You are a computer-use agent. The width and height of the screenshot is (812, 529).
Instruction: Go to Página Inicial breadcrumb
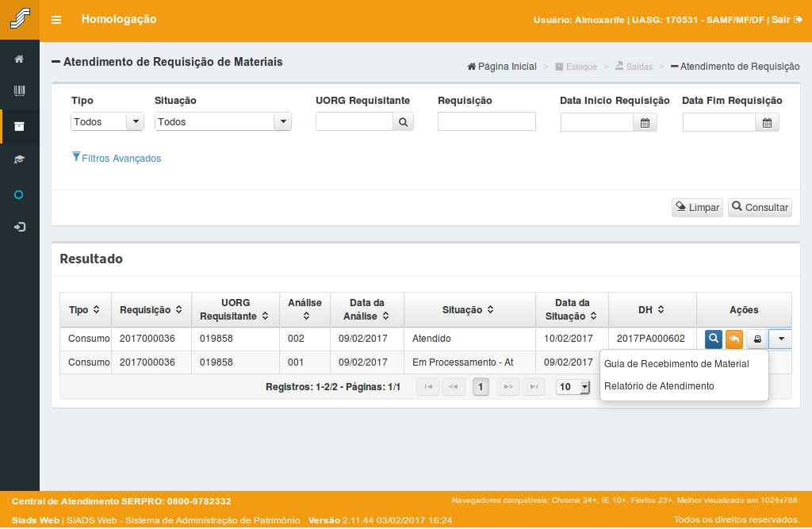502,67
